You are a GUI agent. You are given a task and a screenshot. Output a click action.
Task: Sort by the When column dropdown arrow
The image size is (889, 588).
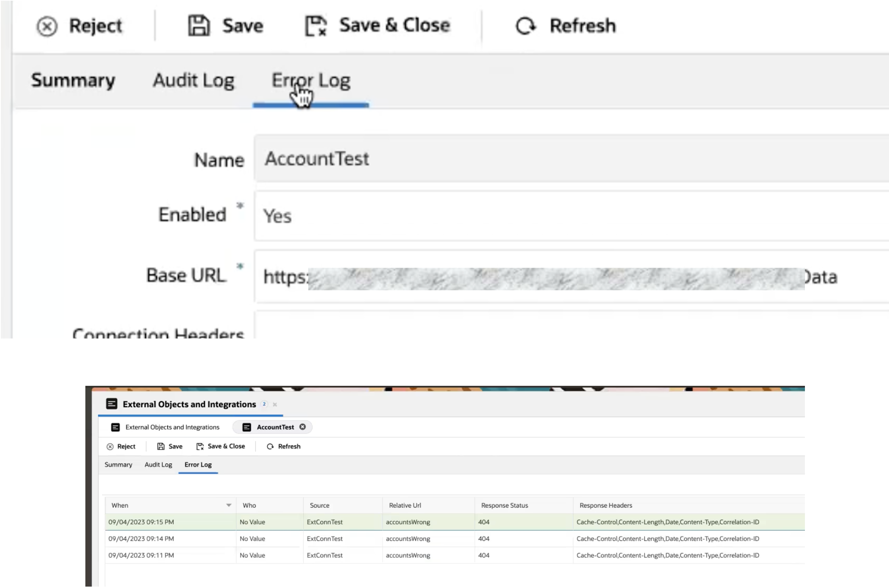(x=229, y=505)
